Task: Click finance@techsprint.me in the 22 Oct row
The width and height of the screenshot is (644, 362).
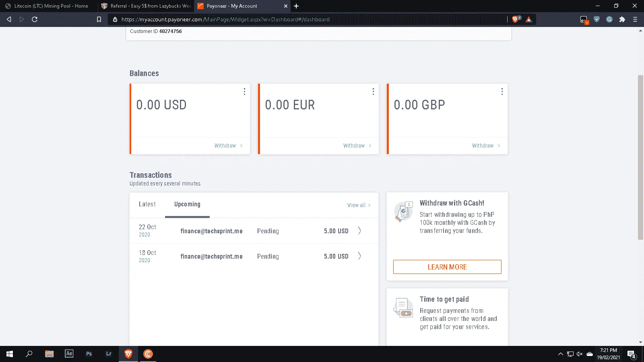Action: coord(211,231)
